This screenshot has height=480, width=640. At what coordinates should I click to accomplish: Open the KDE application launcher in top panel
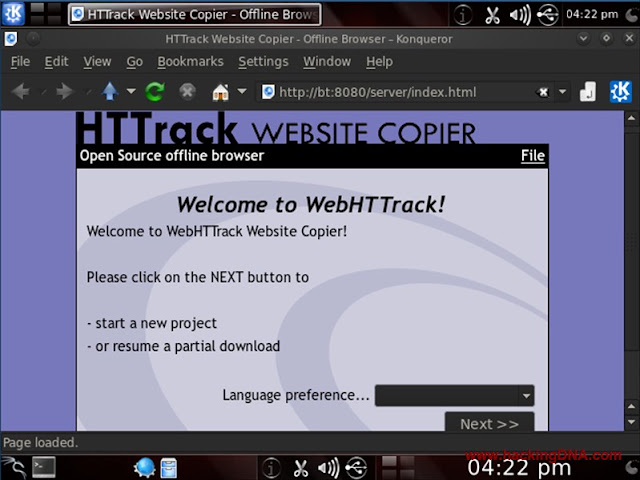click(x=13, y=13)
